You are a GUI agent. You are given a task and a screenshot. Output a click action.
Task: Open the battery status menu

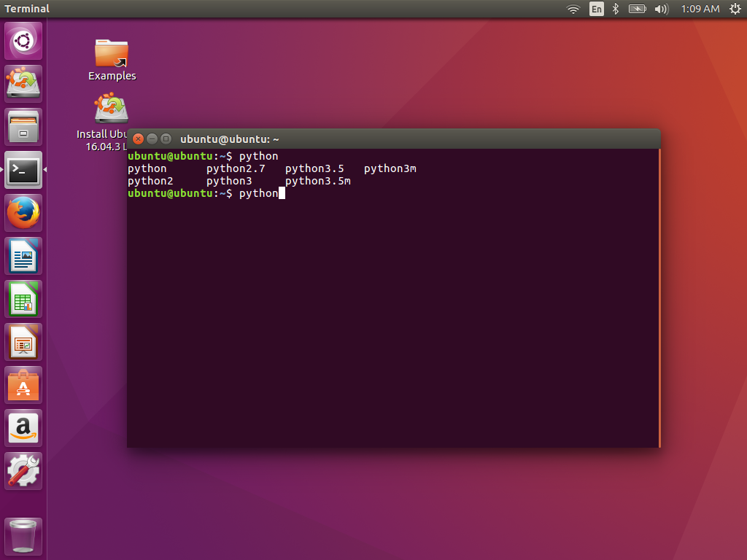tap(638, 9)
